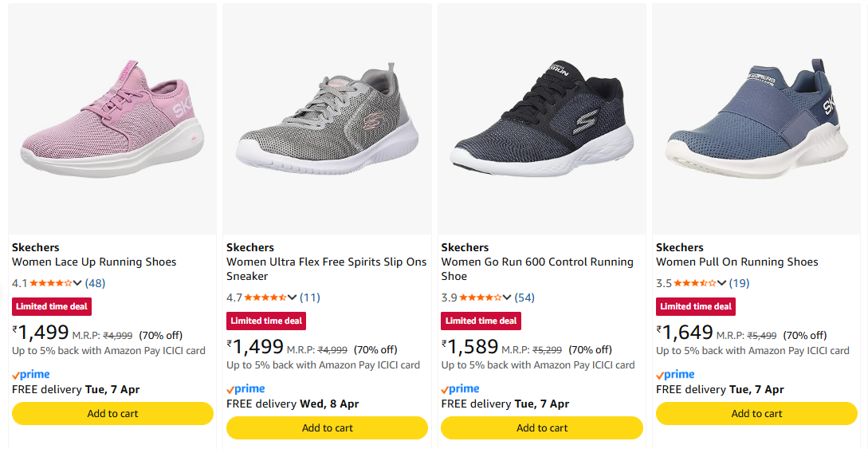Expand the 4.7 star rating dropdown chevron
Screen dimensions: 868x449
pyautogui.click(x=292, y=297)
